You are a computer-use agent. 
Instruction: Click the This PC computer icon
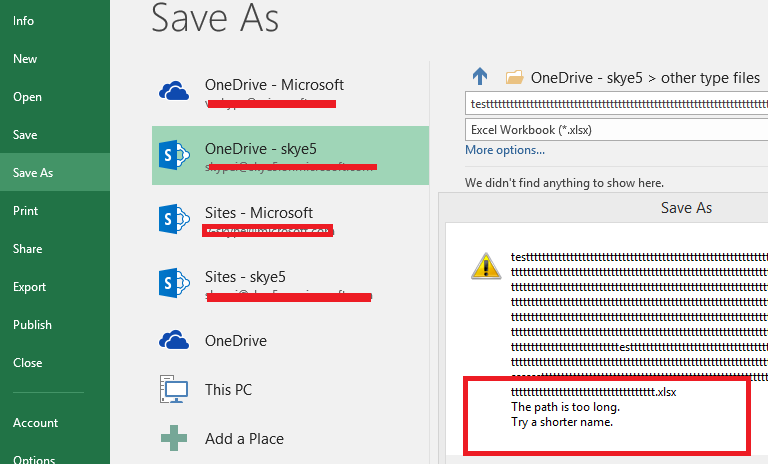coord(174,389)
